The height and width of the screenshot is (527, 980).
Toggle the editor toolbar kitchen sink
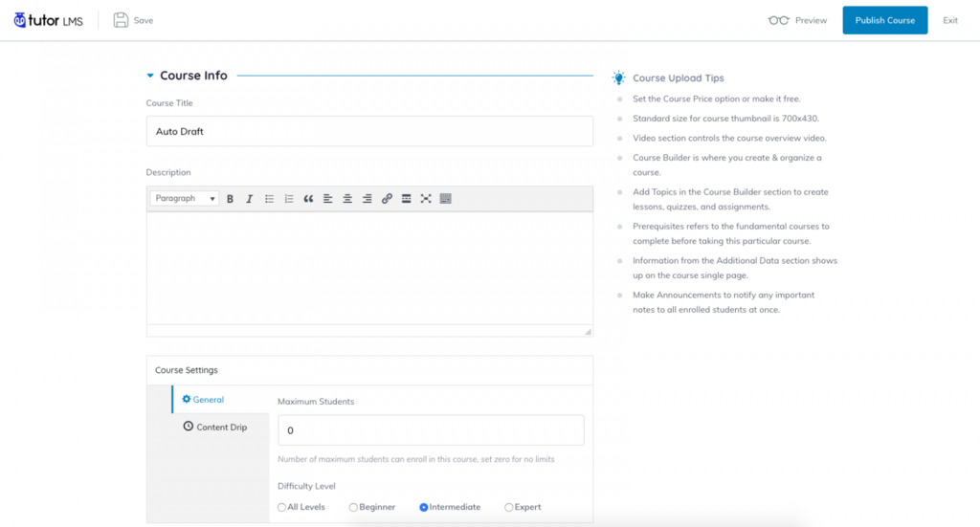click(446, 199)
